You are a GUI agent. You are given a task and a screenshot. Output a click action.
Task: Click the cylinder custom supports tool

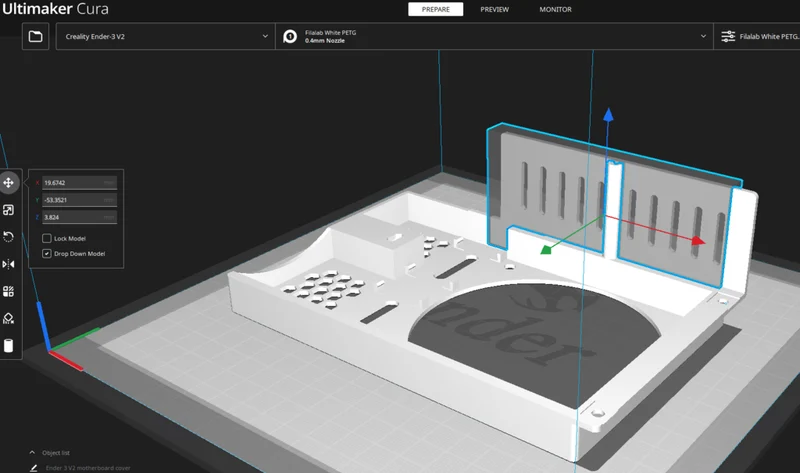point(9,345)
